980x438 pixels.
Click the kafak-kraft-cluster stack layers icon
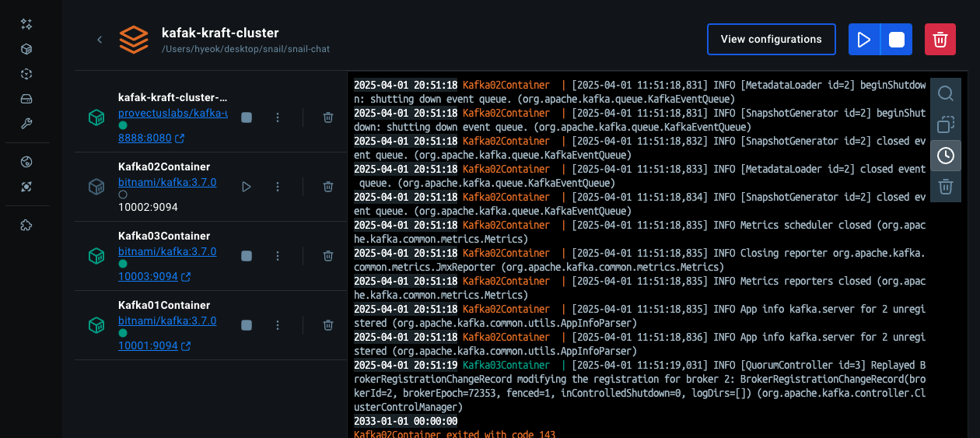(x=134, y=40)
